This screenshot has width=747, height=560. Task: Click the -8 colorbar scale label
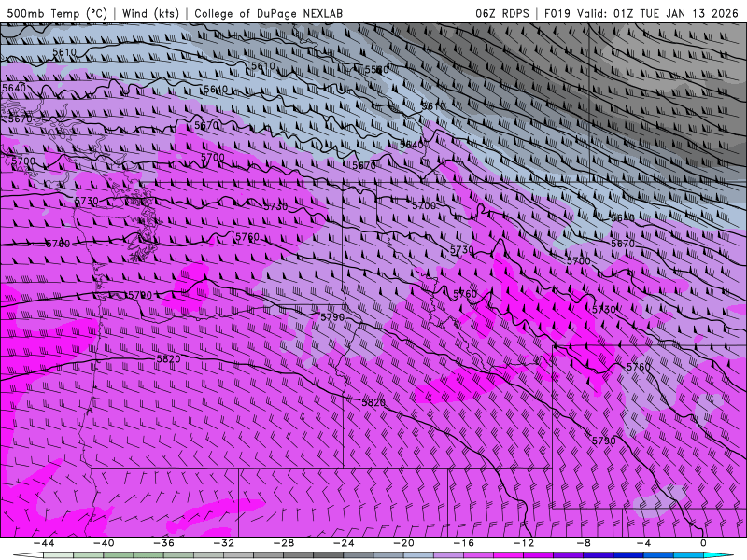click(x=585, y=543)
